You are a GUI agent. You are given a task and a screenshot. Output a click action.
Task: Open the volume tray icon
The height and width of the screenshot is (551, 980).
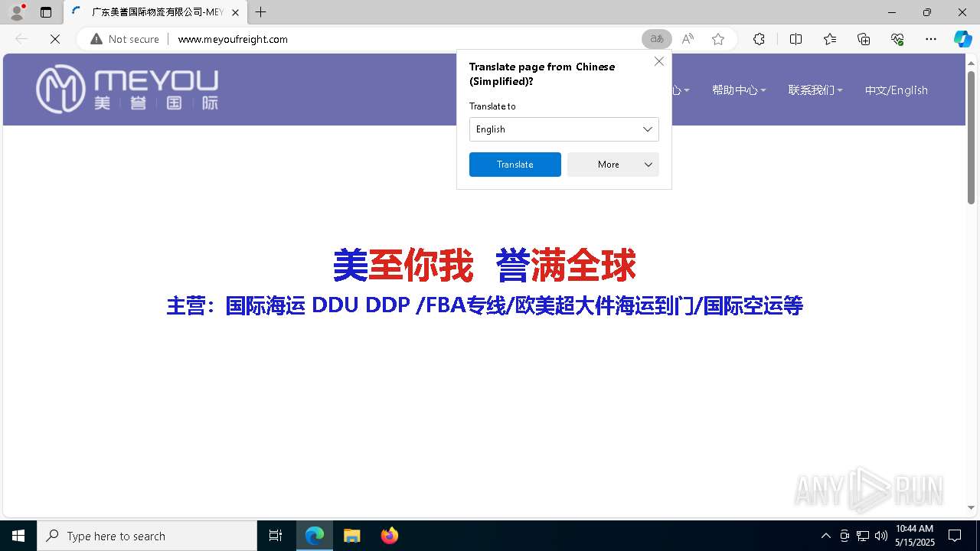click(x=881, y=536)
